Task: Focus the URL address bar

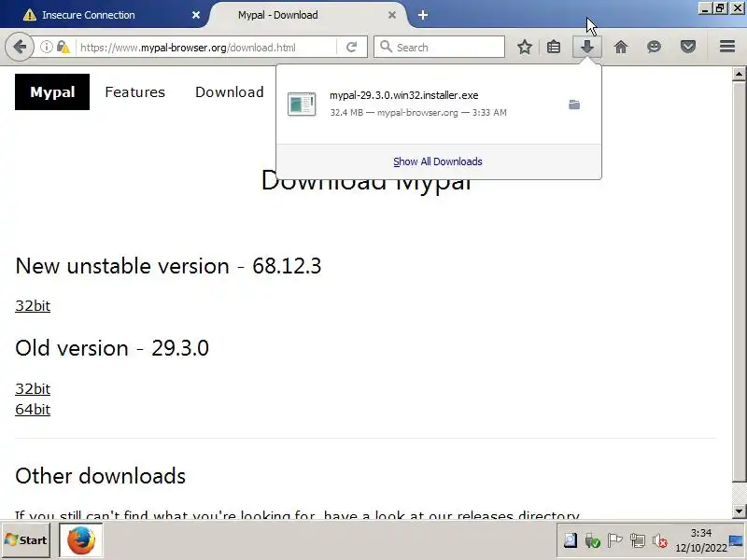Action: [204, 48]
